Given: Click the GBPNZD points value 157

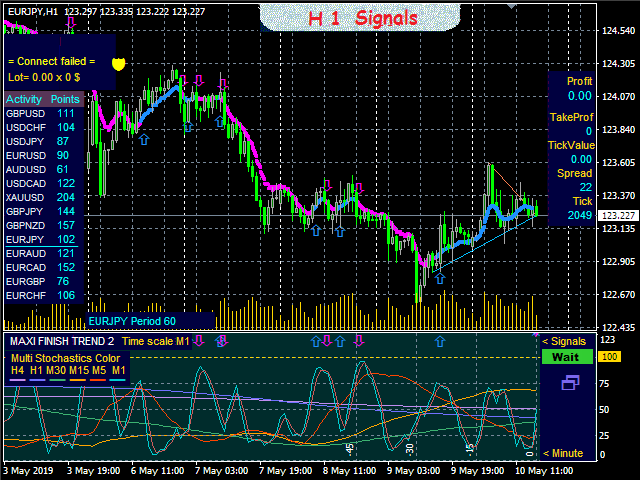Looking at the screenshot, I should tap(66, 225).
